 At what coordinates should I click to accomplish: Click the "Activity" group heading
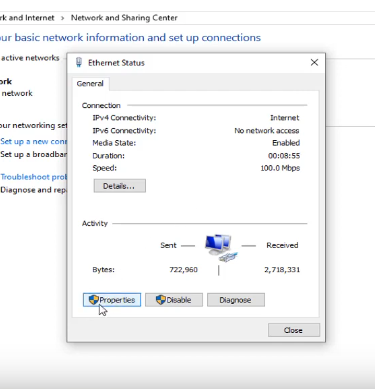95,223
